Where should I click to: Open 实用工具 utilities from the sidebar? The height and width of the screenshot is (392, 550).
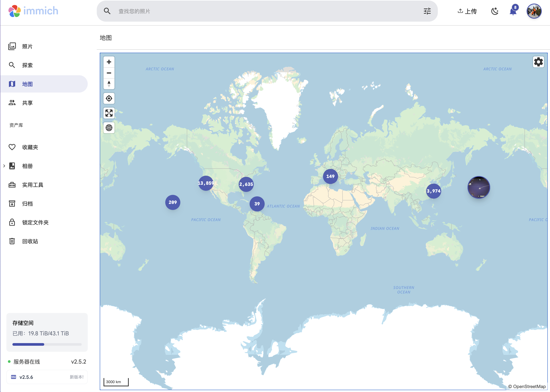[x=33, y=185]
